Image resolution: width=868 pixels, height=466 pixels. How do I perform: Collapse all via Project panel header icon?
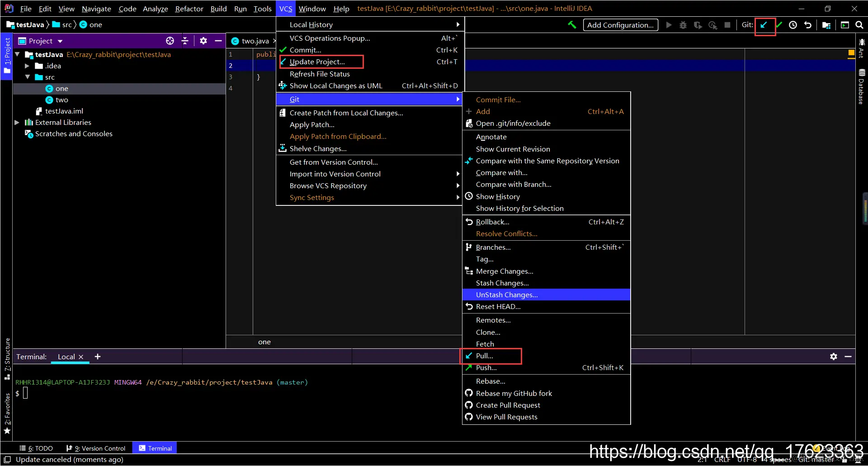coord(185,41)
